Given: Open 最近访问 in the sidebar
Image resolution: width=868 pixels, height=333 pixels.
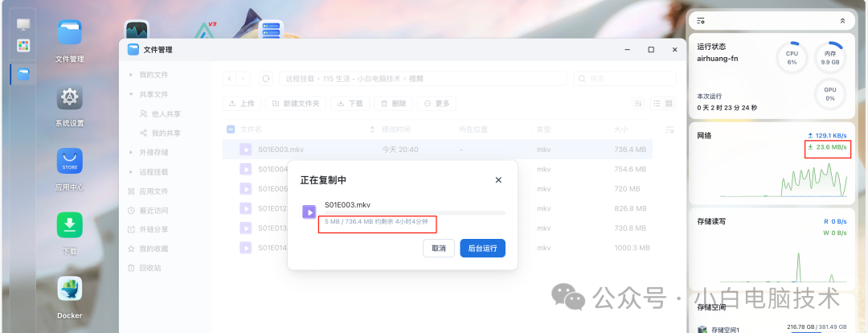Looking at the screenshot, I should (x=148, y=211).
